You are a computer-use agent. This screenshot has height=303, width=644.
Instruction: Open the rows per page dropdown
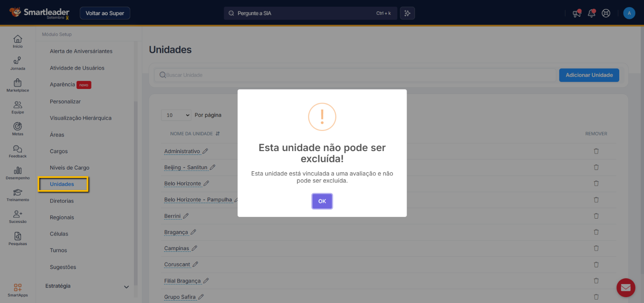pyautogui.click(x=176, y=115)
